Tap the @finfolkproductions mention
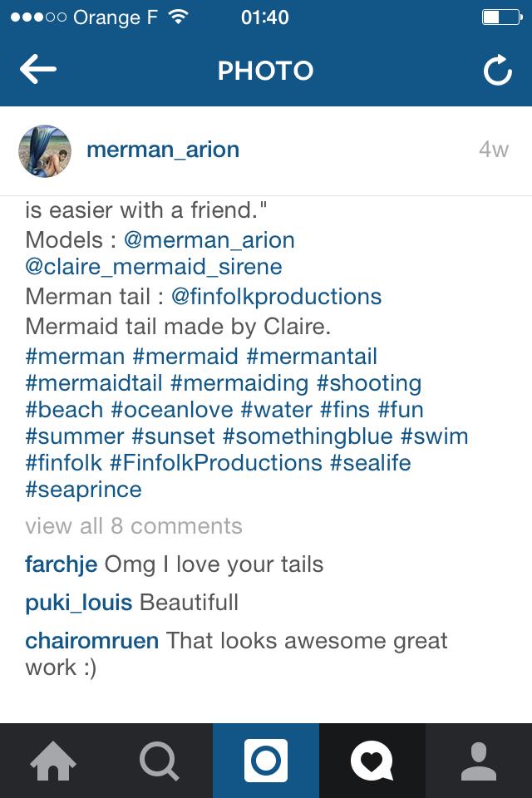532x798 pixels. tap(276, 297)
